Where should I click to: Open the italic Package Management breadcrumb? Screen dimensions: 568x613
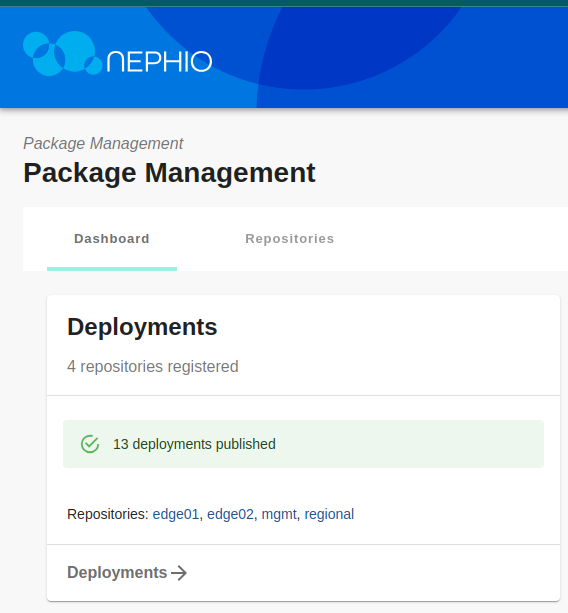[103, 143]
